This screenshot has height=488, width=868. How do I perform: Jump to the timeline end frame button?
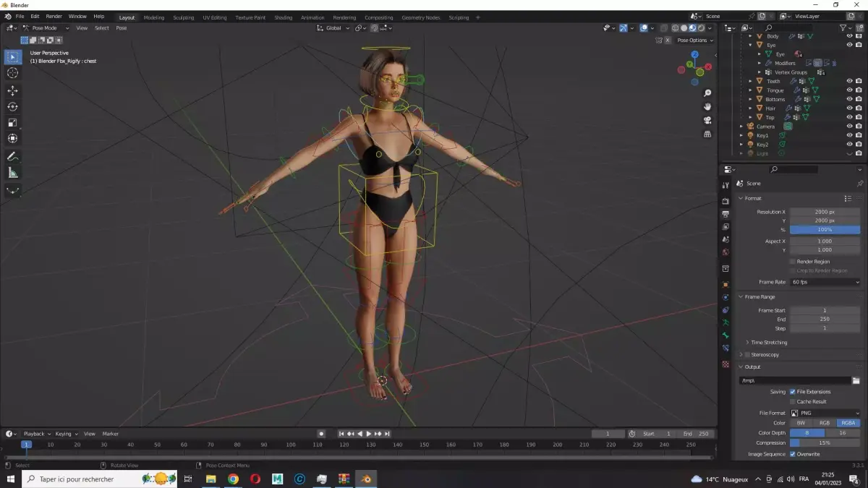[388, 434]
